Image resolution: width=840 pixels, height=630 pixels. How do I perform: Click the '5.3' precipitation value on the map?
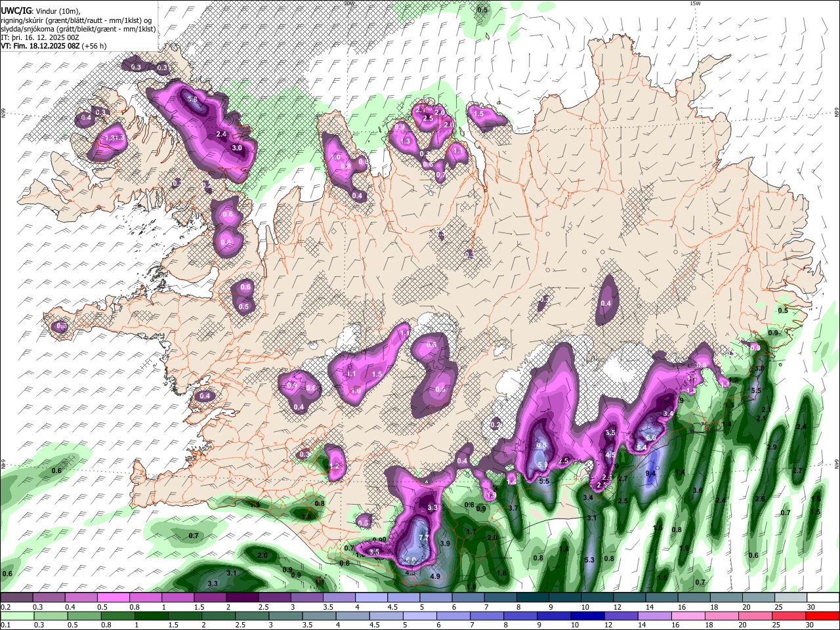pos(589,560)
